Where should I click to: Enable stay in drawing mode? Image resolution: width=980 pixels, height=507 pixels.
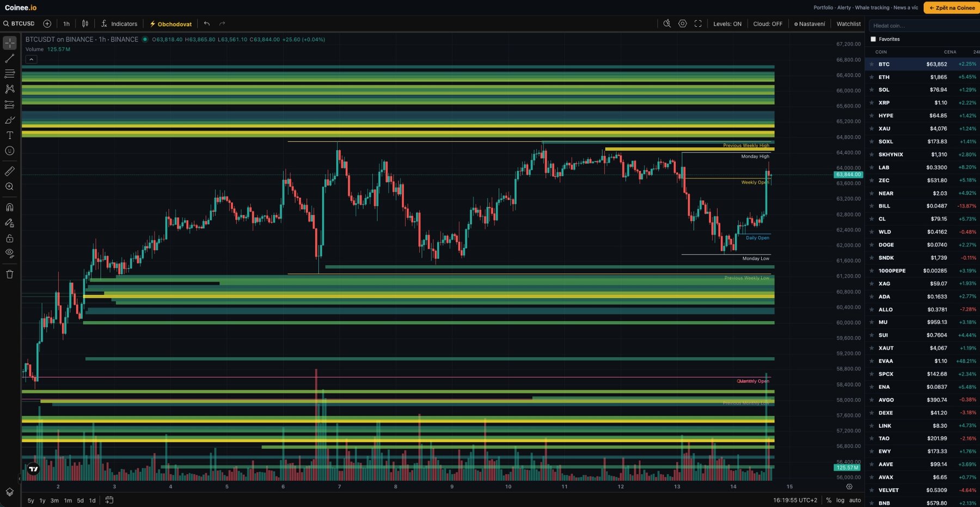point(10,223)
